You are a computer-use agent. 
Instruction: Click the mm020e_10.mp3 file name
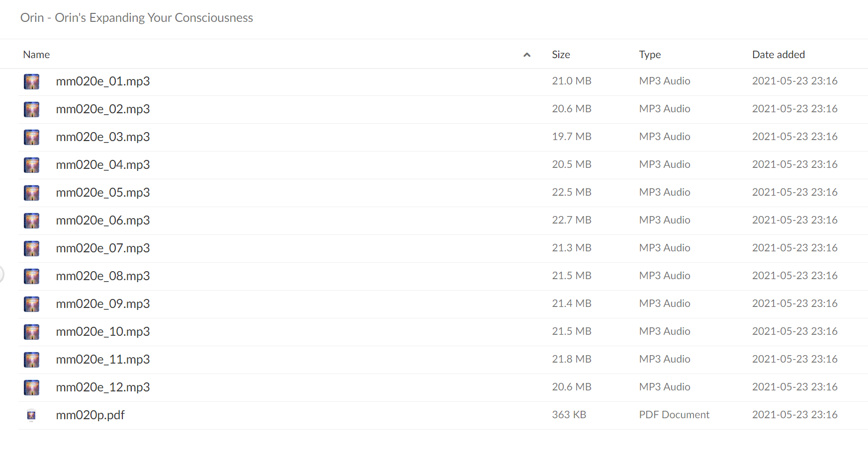pyautogui.click(x=103, y=332)
